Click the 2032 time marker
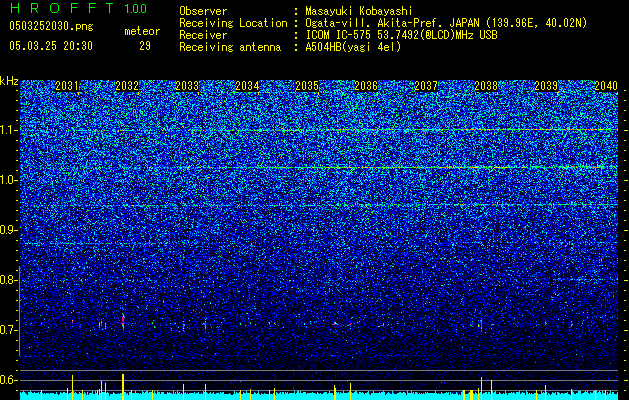 coord(127,86)
